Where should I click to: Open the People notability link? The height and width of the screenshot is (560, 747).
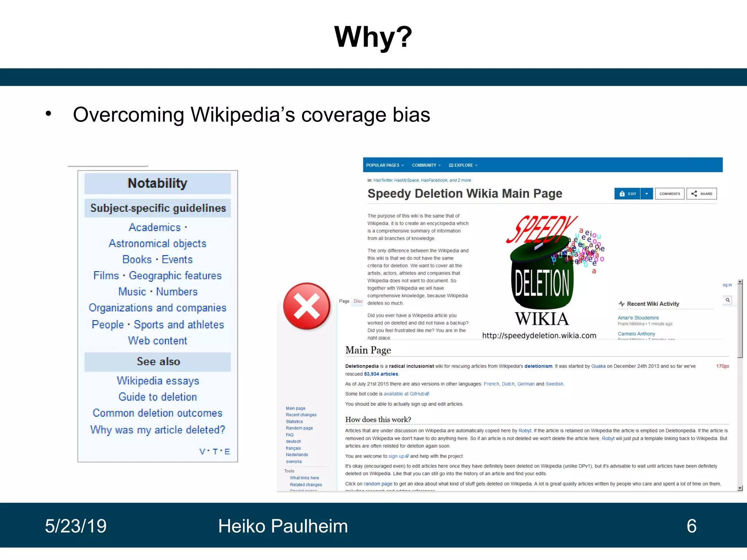coord(108,324)
